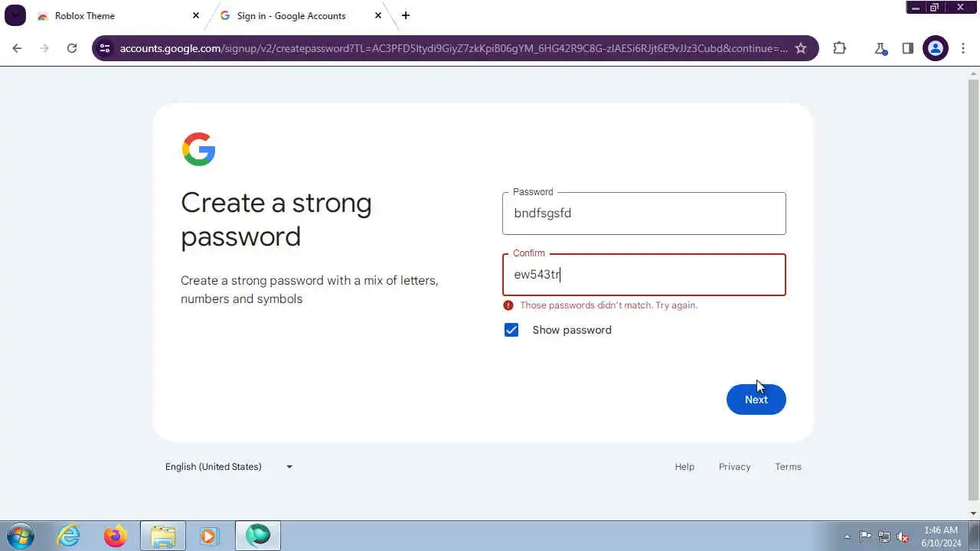The height and width of the screenshot is (551, 980).
Task: Open the tab search dropdown arrow
Action: (15, 15)
